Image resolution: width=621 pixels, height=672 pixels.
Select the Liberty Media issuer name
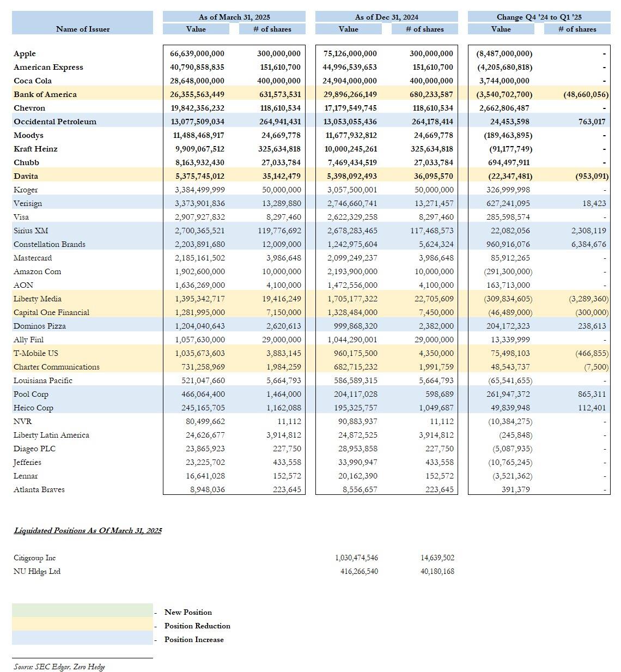coord(38,299)
